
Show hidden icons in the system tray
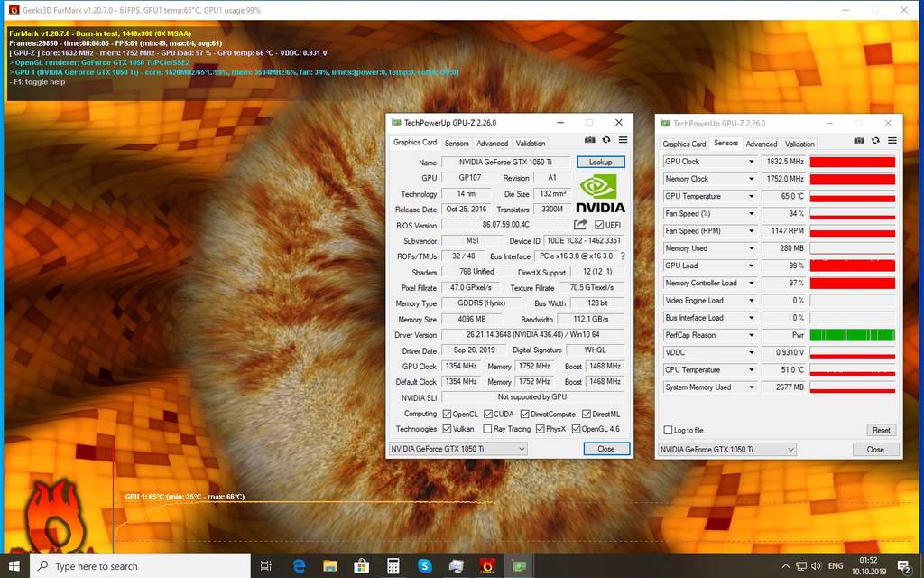pos(786,566)
